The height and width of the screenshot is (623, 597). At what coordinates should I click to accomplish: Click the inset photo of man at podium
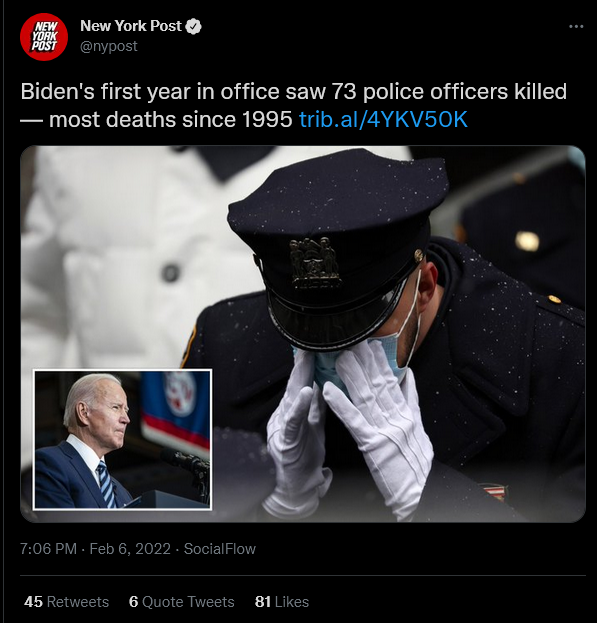coord(122,439)
